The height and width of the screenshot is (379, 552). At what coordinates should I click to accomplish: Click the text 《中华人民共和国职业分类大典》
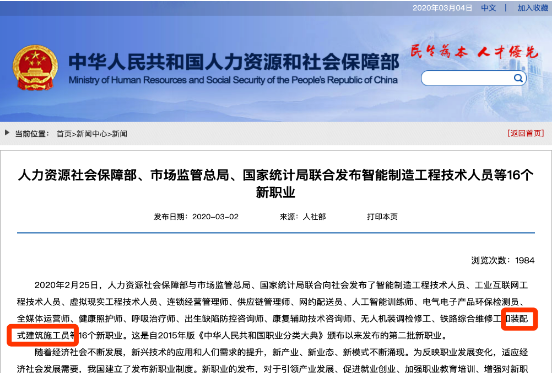coord(261,335)
